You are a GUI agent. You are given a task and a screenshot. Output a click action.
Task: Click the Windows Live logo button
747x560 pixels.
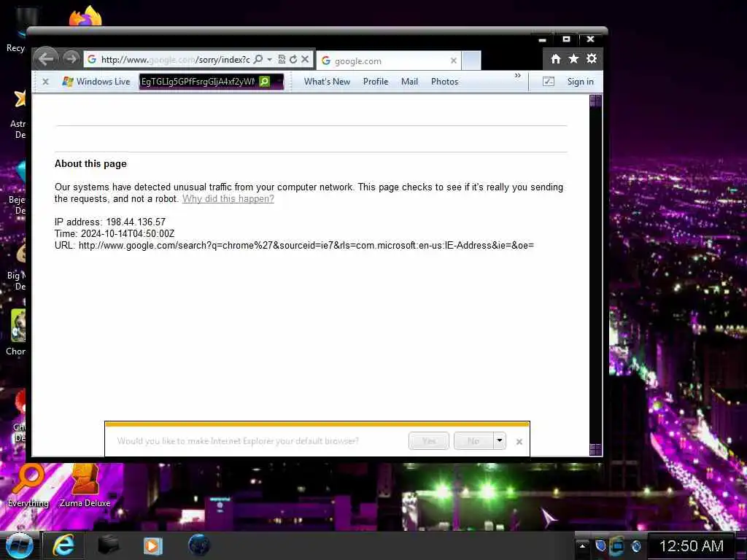[x=96, y=82]
